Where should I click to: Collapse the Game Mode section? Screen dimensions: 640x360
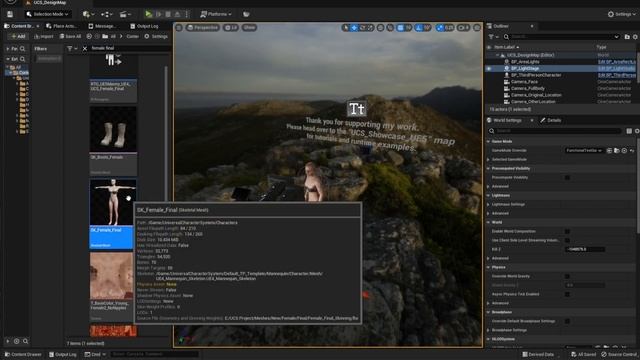(489, 142)
